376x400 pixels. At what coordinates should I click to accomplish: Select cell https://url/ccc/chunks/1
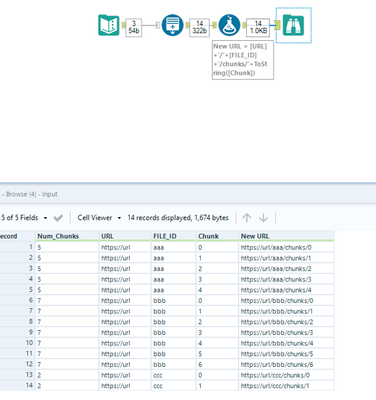point(286,386)
